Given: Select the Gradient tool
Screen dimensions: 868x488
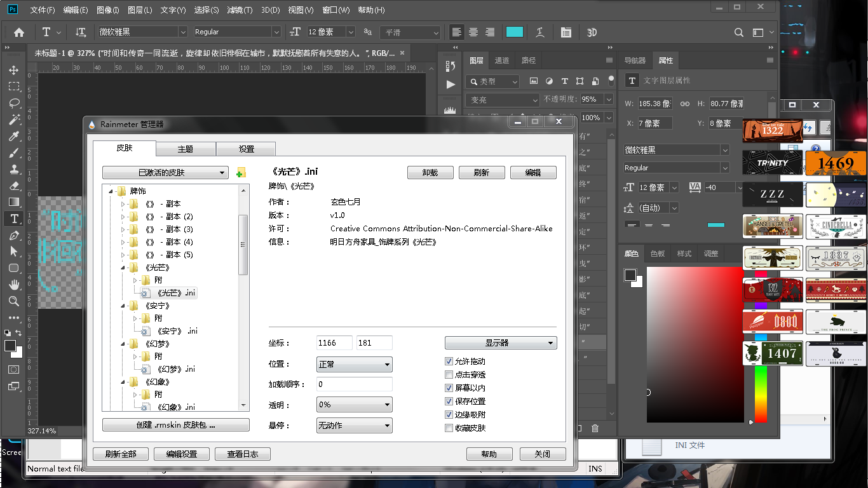Looking at the screenshot, I should point(13,202).
